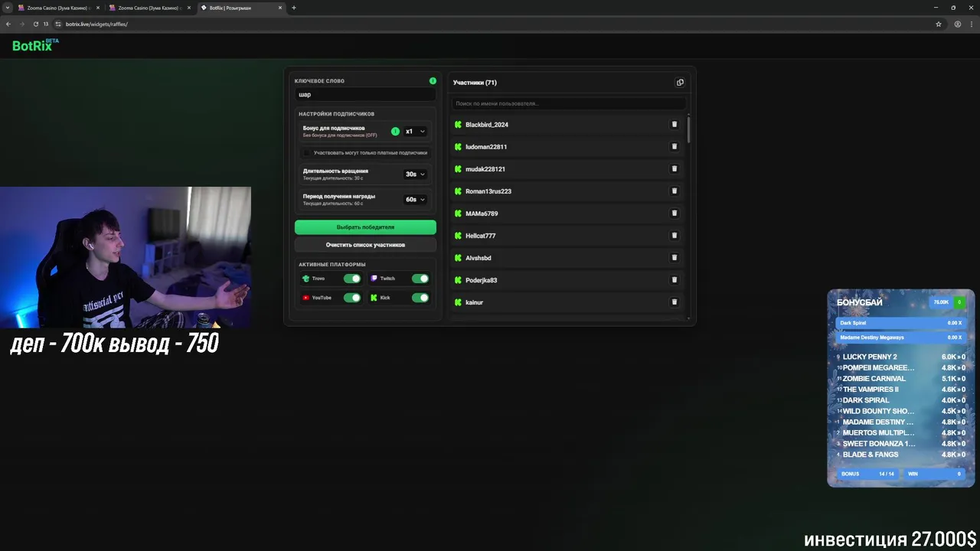Go back using the browser back arrow
Viewport: 980px width, 551px height.
pos(8,24)
